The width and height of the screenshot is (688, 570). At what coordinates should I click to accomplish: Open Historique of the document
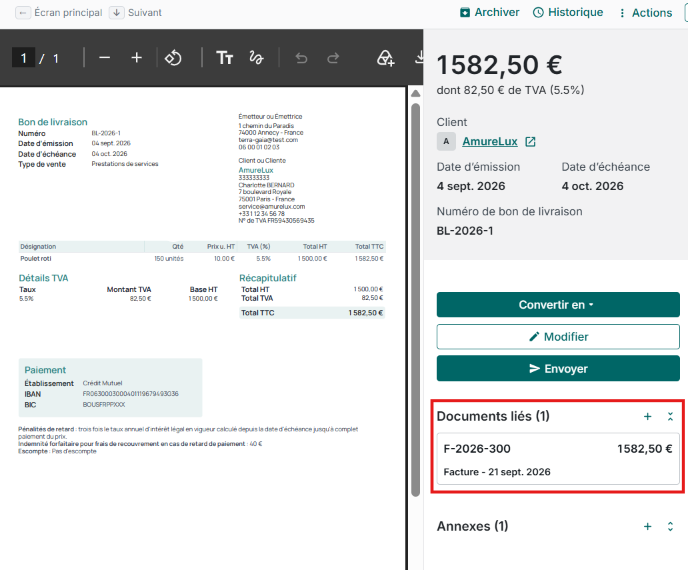568,12
